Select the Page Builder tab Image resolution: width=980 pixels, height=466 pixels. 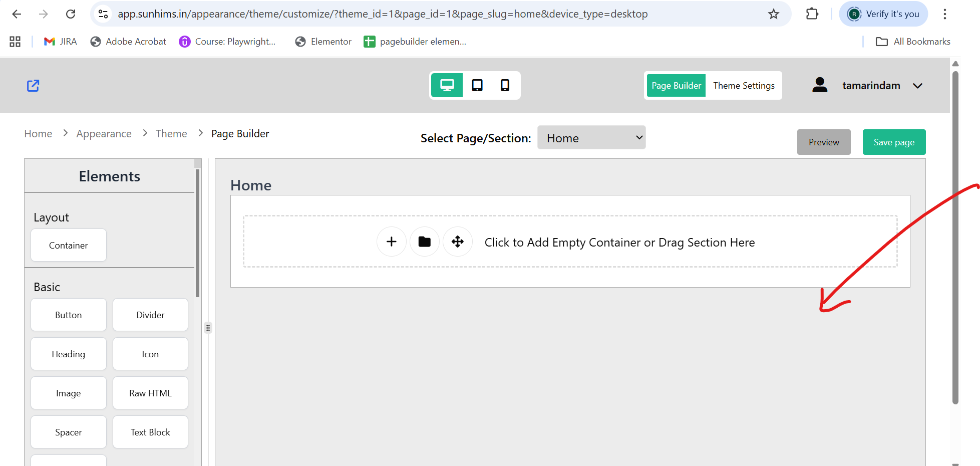(x=676, y=86)
